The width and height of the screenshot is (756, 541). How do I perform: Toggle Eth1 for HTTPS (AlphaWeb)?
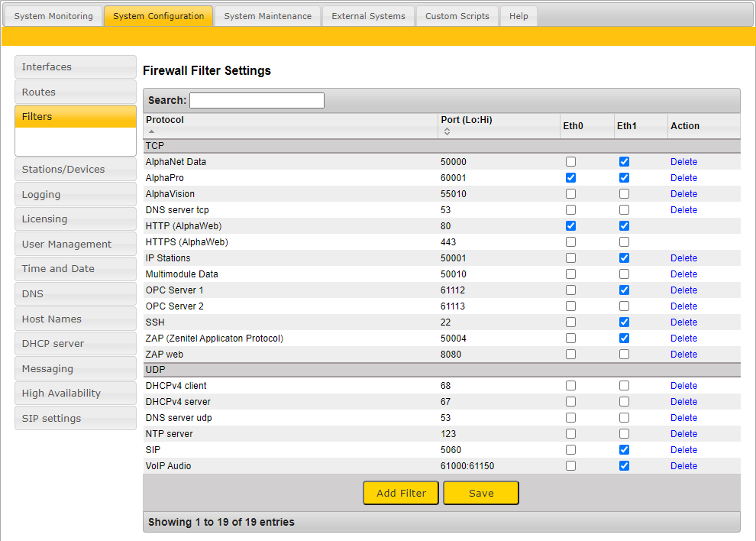tap(624, 242)
